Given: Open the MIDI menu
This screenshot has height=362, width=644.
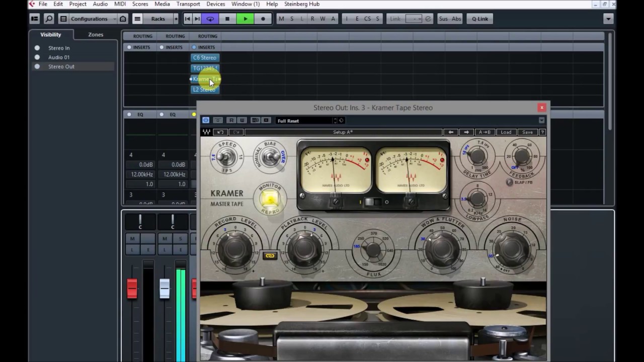Looking at the screenshot, I should (120, 4).
